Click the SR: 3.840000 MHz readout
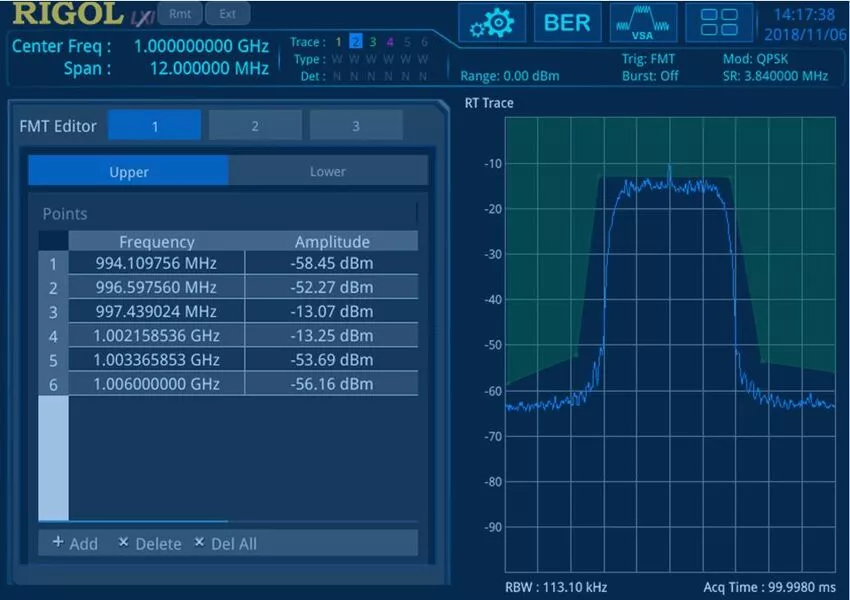 pos(775,76)
